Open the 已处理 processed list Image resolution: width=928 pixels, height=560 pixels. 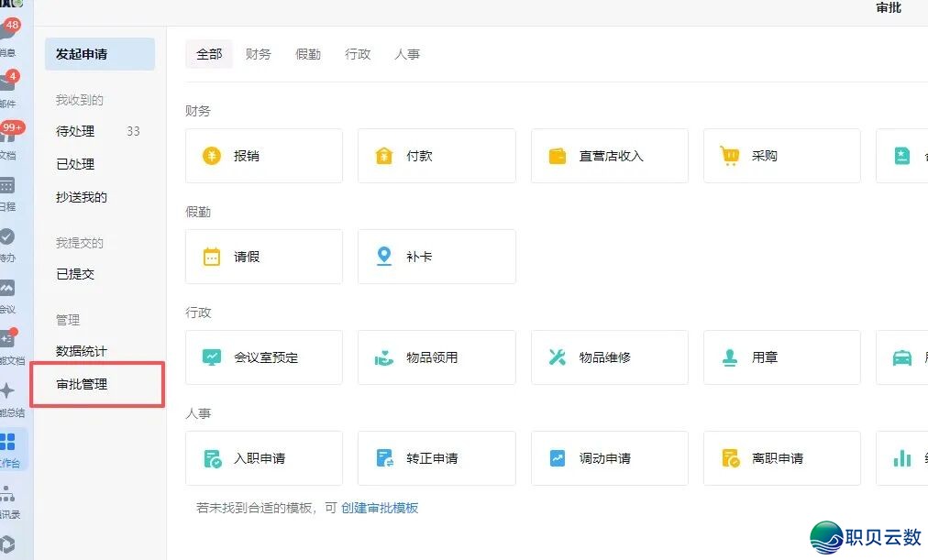tap(75, 164)
